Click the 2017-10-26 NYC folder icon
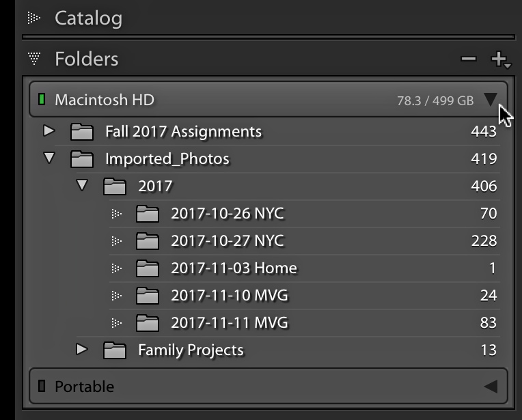 click(147, 213)
